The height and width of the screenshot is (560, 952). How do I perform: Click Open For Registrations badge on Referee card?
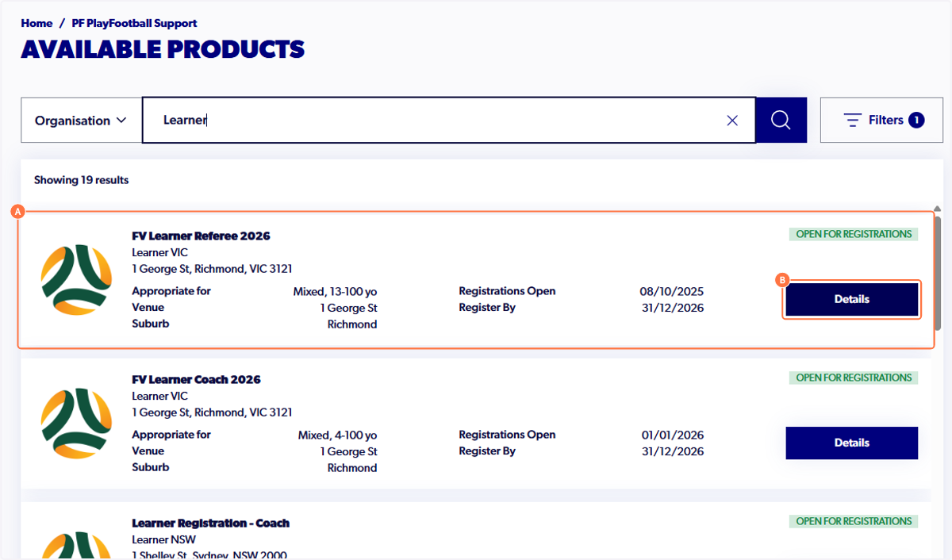tap(854, 234)
